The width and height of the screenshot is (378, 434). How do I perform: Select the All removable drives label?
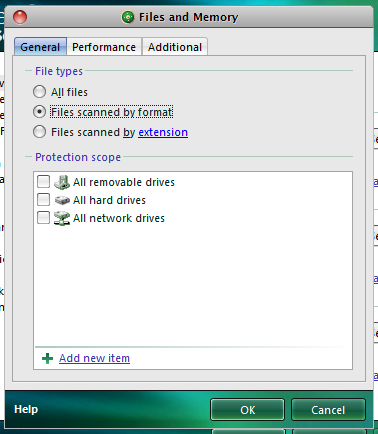(124, 182)
